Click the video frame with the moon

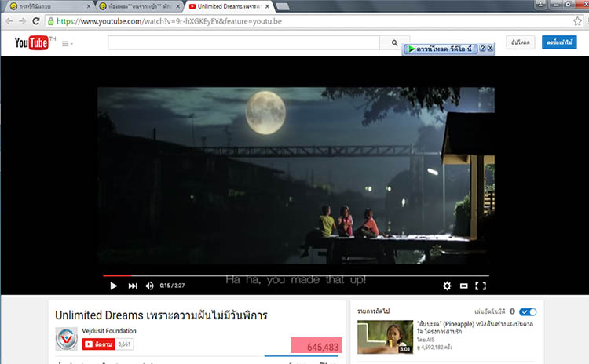click(296, 175)
